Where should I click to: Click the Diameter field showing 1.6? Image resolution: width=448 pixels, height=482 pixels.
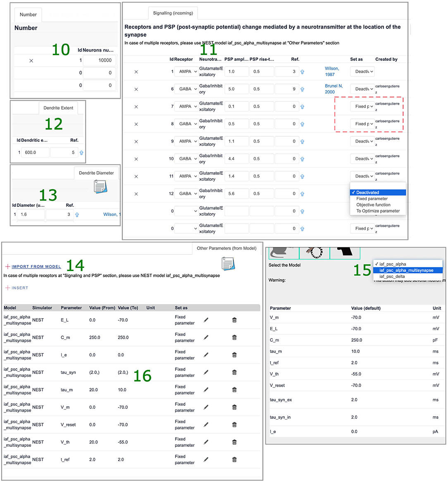31,215
